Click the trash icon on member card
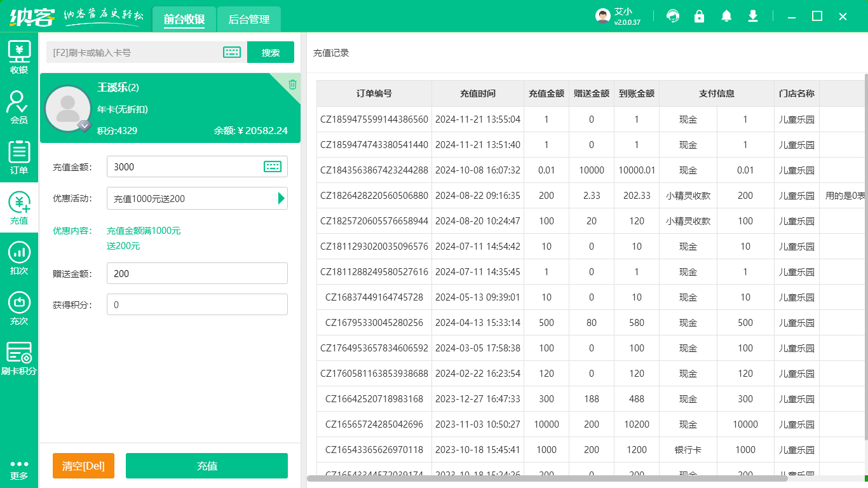Screen dimensions: 868x488 pyautogui.click(x=292, y=85)
